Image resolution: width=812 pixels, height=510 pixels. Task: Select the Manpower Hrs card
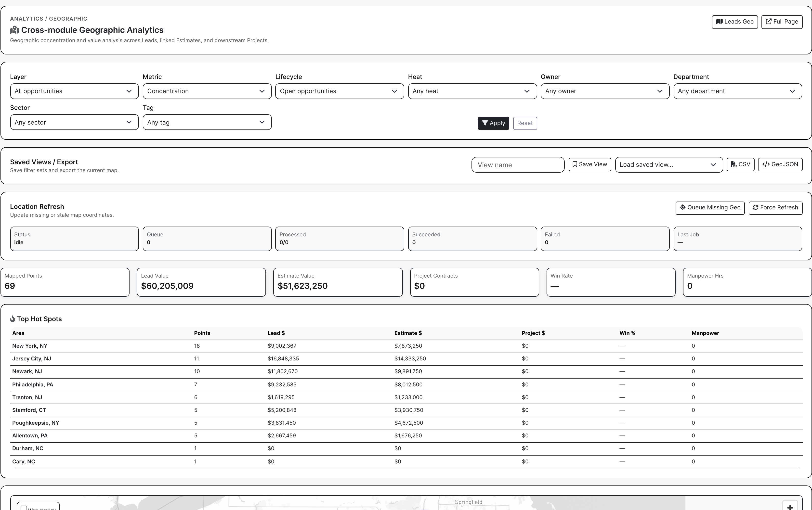(747, 282)
